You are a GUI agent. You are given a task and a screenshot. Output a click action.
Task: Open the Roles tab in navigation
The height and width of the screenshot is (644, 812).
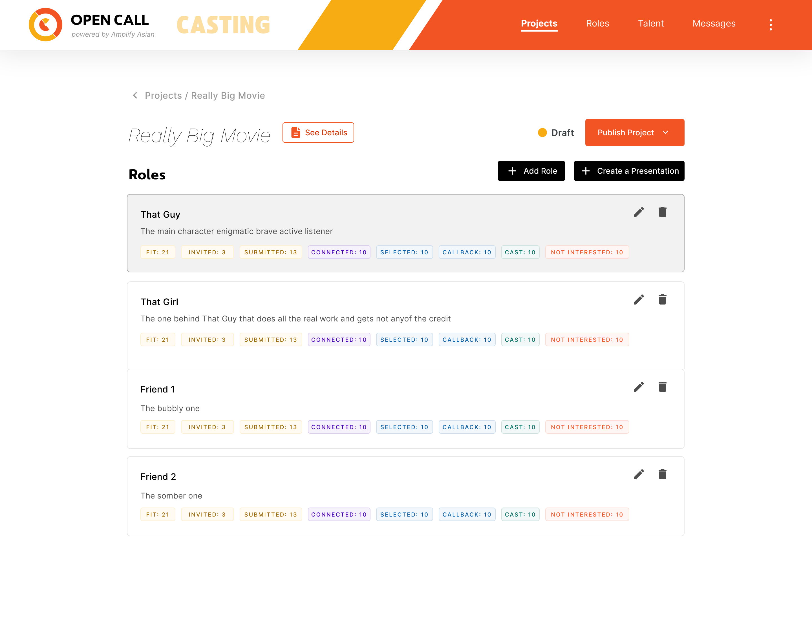[x=597, y=24]
